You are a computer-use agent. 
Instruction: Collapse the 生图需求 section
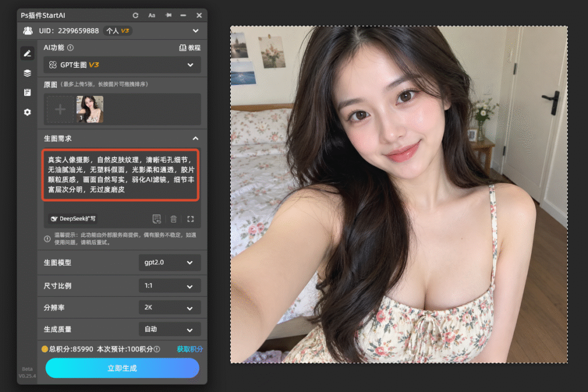click(x=195, y=139)
